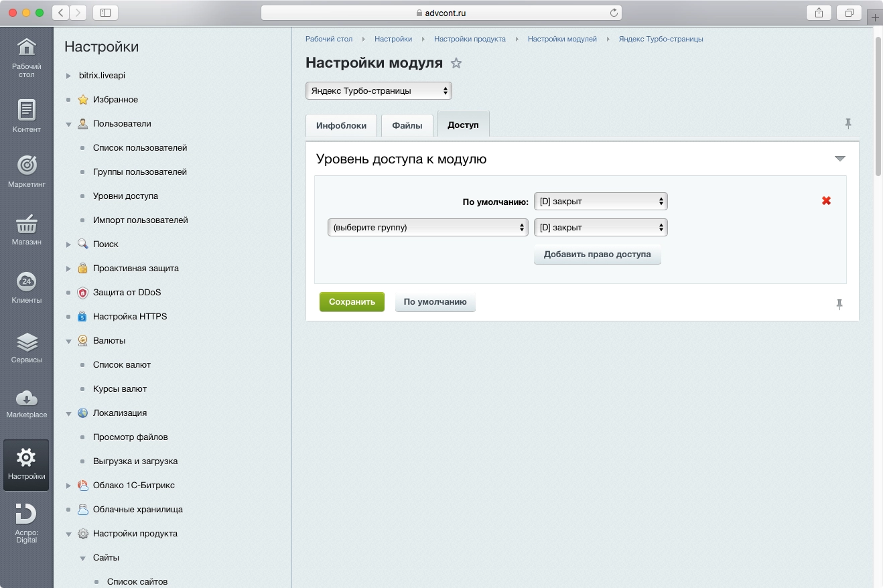
Task: Open group's [D] закрыт level dropdown
Action: (601, 228)
